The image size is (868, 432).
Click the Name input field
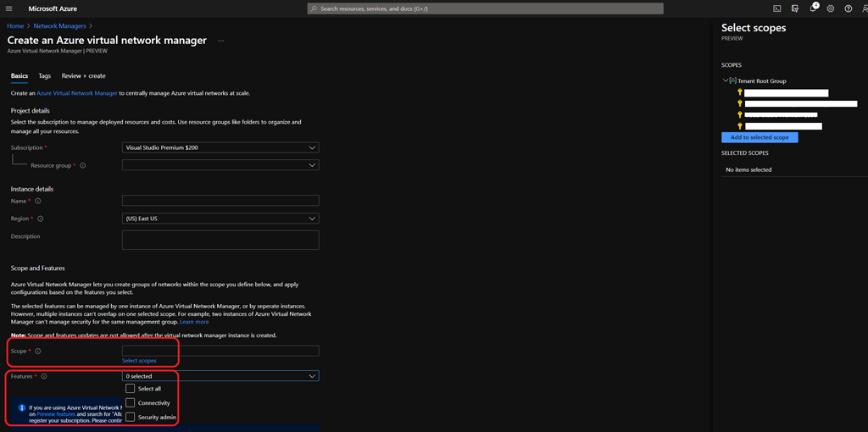[x=220, y=201]
